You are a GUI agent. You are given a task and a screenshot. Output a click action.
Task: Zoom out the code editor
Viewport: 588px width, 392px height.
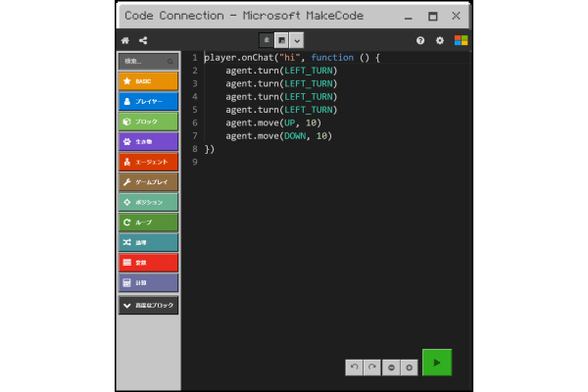tap(391, 367)
